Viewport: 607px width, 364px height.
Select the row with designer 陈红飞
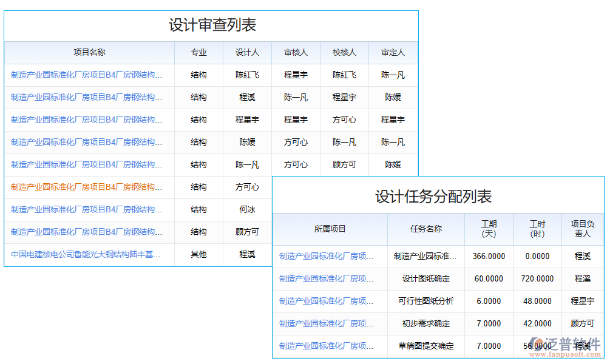pyautogui.click(x=247, y=75)
